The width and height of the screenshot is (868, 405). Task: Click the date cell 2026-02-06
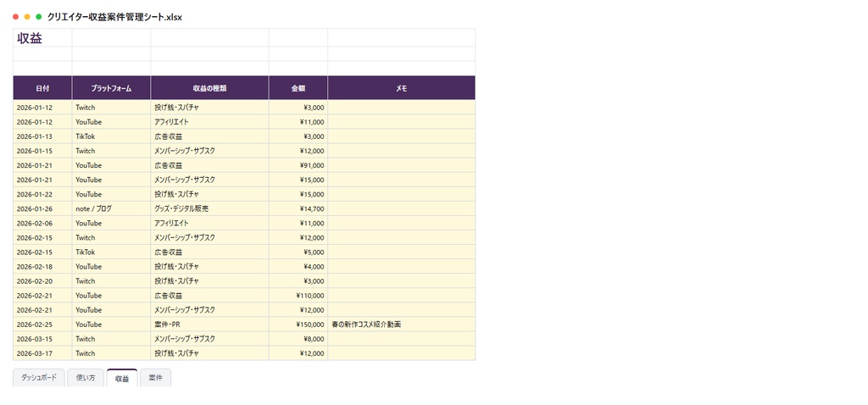[x=42, y=223]
